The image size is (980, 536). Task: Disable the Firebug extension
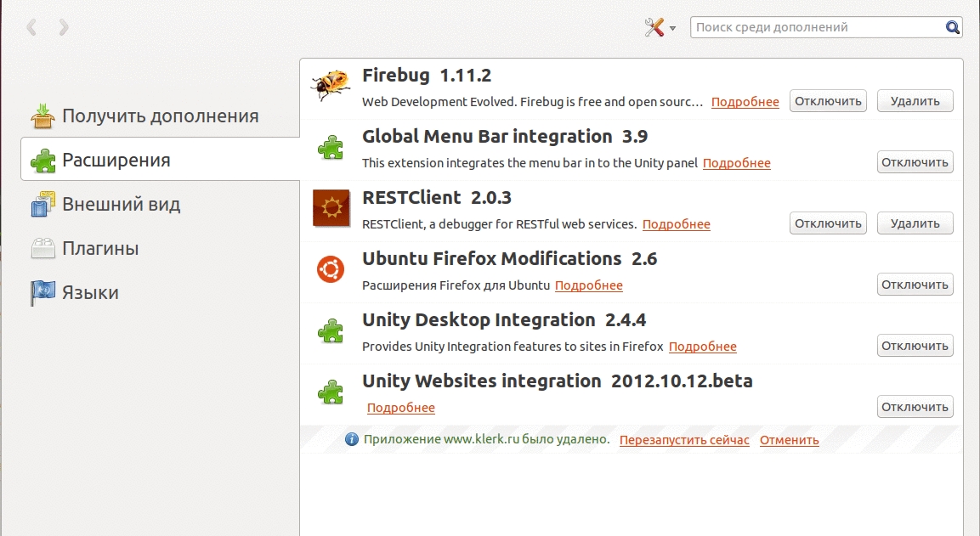pos(828,101)
